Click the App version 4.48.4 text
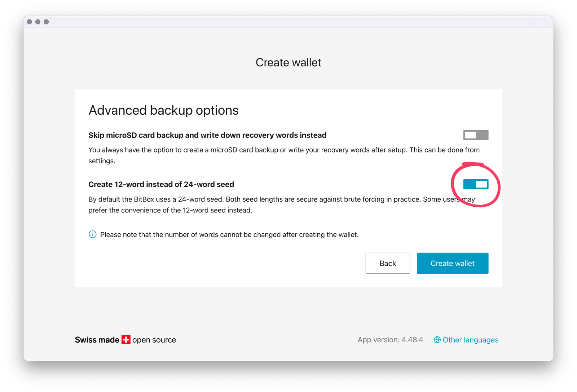 click(x=390, y=340)
